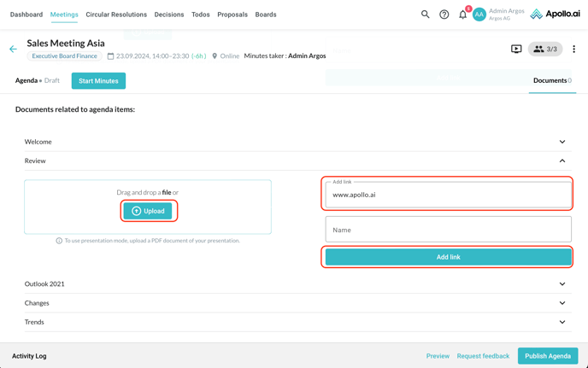
Task: Collapse the Review agenda item
Action: point(562,161)
